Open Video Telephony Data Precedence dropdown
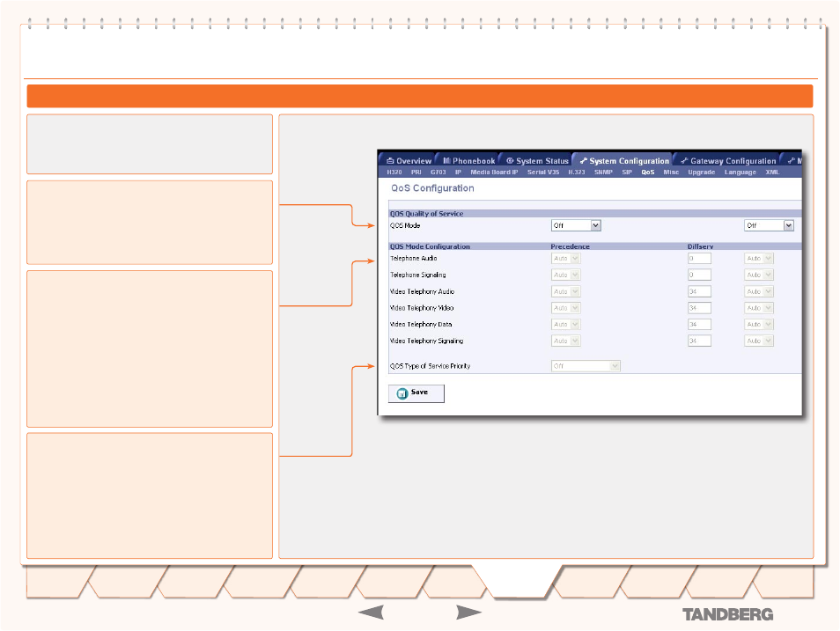This screenshot has height=631, width=840. (565, 324)
